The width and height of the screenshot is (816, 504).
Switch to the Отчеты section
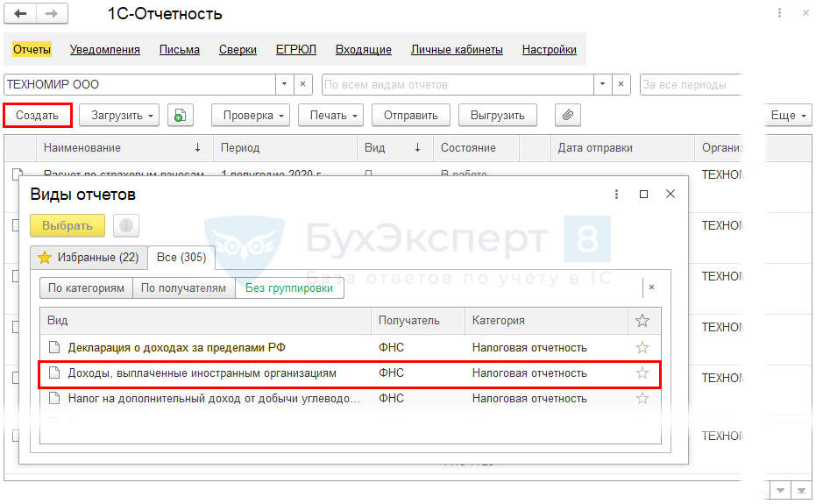[32, 49]
